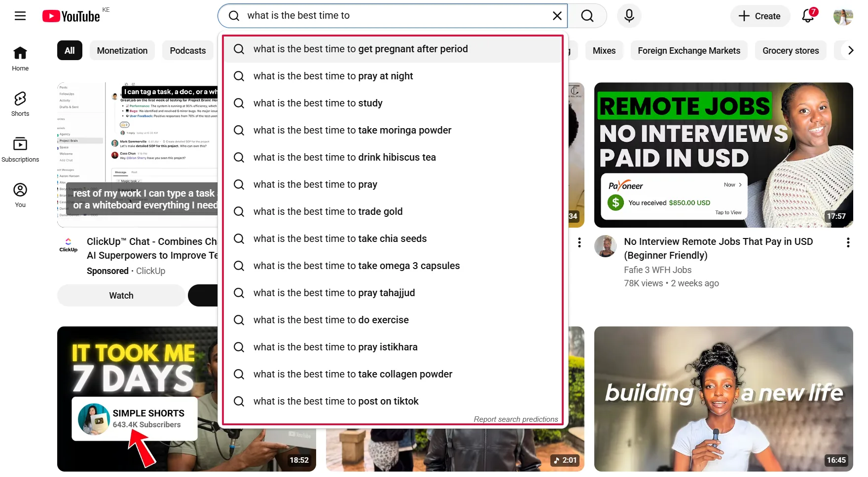Choose suggestion ending in just 'pray'
Viewport: 868px width, 477px height.
(x=393, y=184)
